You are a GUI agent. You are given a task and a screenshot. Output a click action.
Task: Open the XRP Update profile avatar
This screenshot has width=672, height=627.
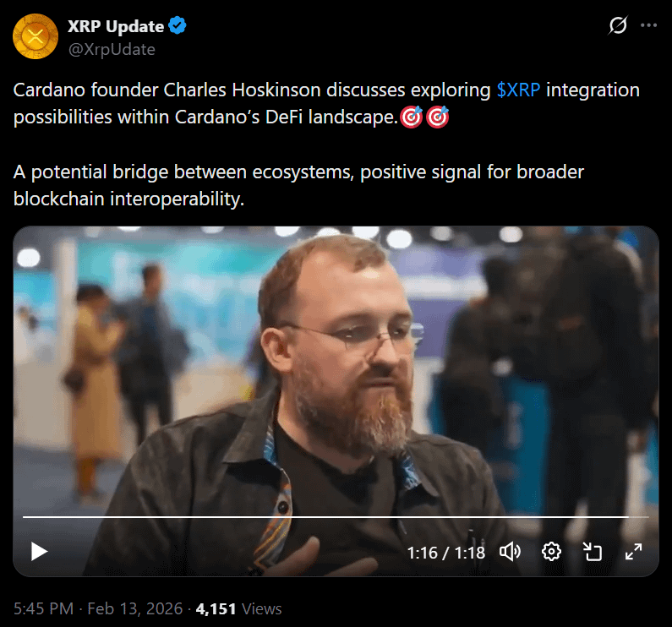coord(36,36)
